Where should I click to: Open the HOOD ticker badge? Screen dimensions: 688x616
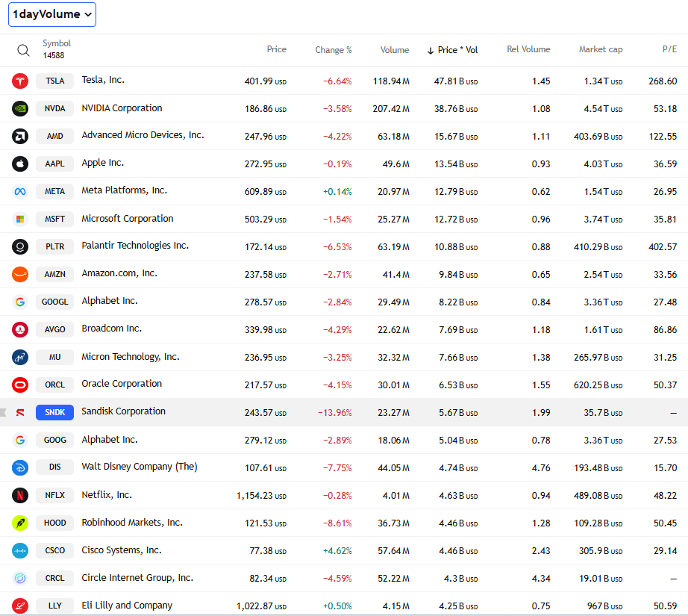pos(55,523)
